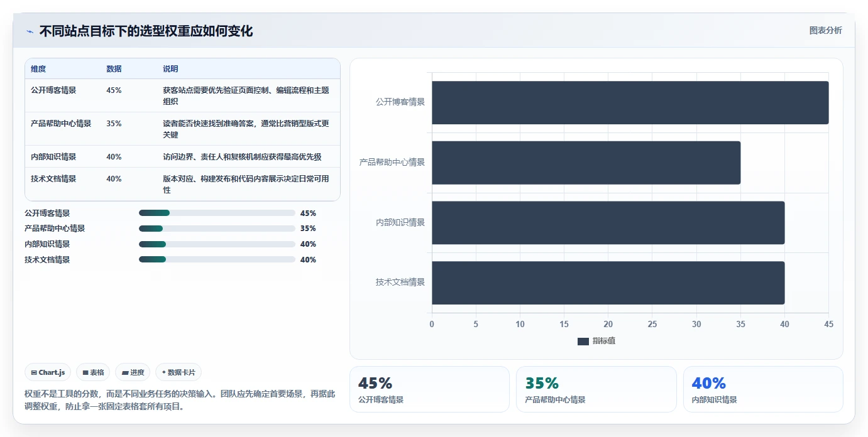The height and width of the screenshot is (437, 868).
Task: Select table cell 产品帮助中心情景
Action: tap(61, 124)
